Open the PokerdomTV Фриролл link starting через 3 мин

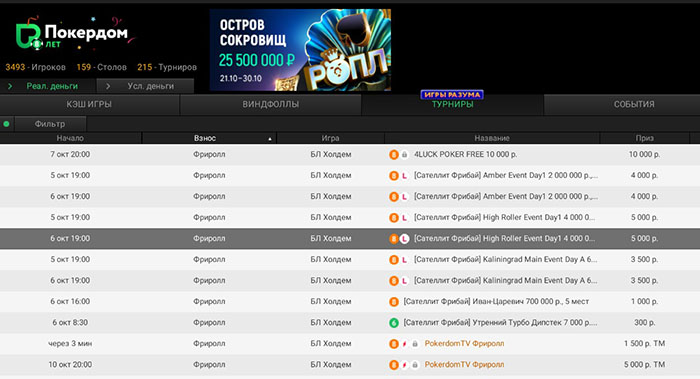(464, 344)
